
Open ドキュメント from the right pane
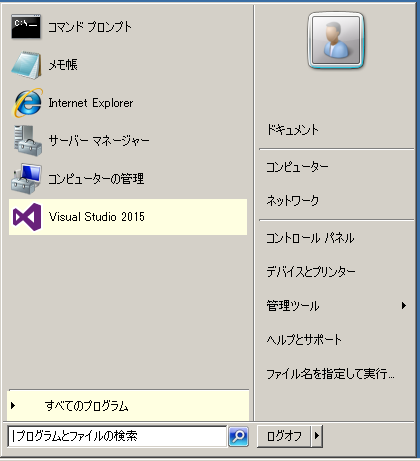coord(293,130)
